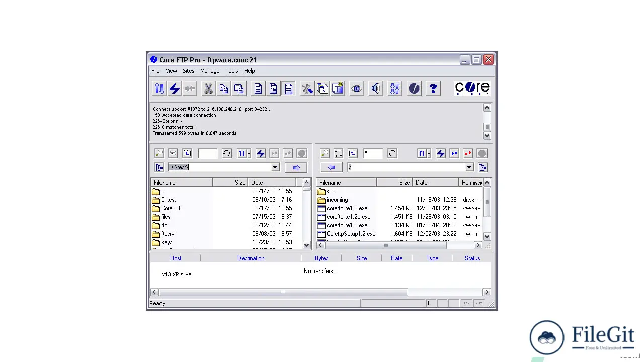Open help with the question mark icon

point(433,89)
